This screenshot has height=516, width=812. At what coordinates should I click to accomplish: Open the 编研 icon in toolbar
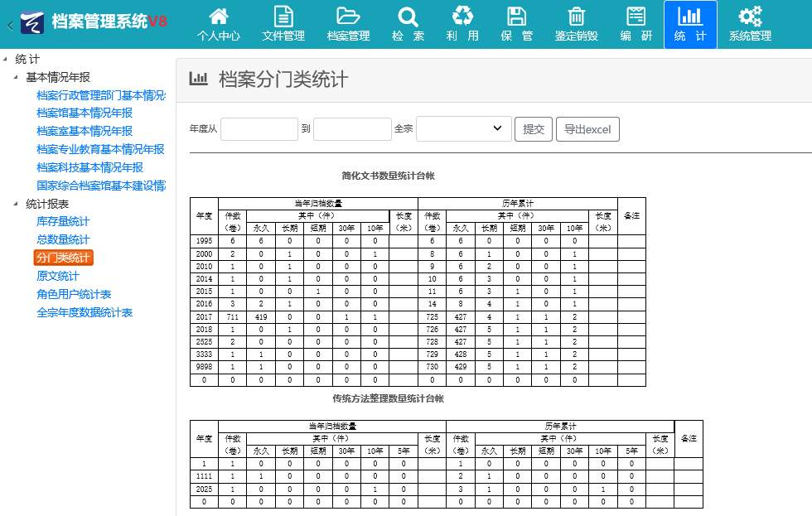636,17
